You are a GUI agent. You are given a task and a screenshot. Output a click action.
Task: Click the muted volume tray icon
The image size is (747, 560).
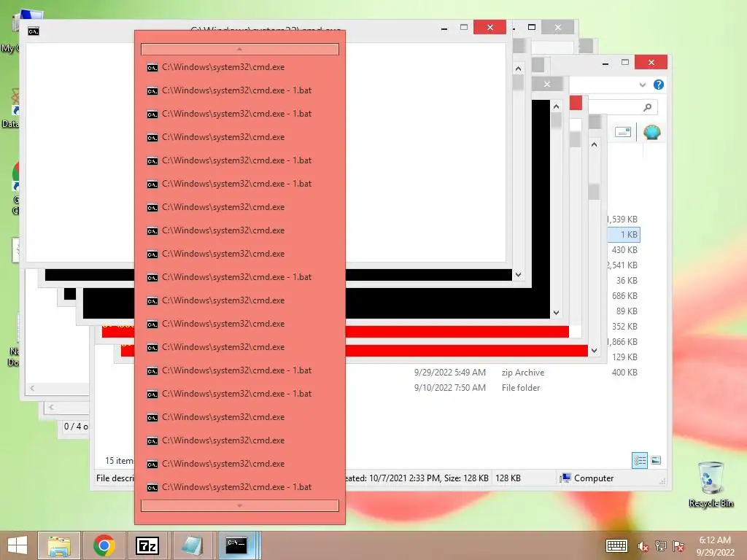tap(643, 546)
